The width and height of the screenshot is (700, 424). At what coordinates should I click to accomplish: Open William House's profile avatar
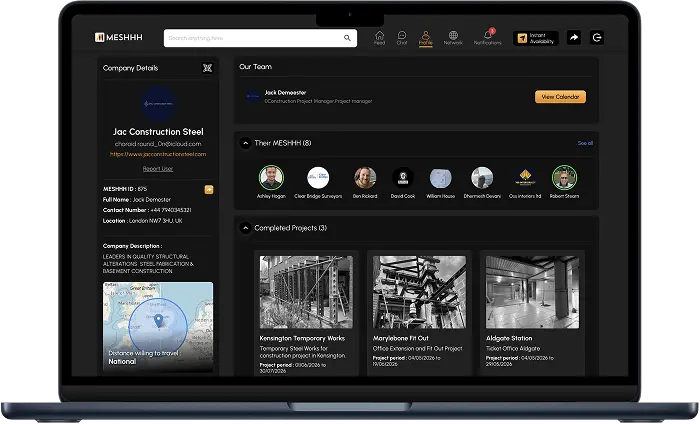(441, 178)
